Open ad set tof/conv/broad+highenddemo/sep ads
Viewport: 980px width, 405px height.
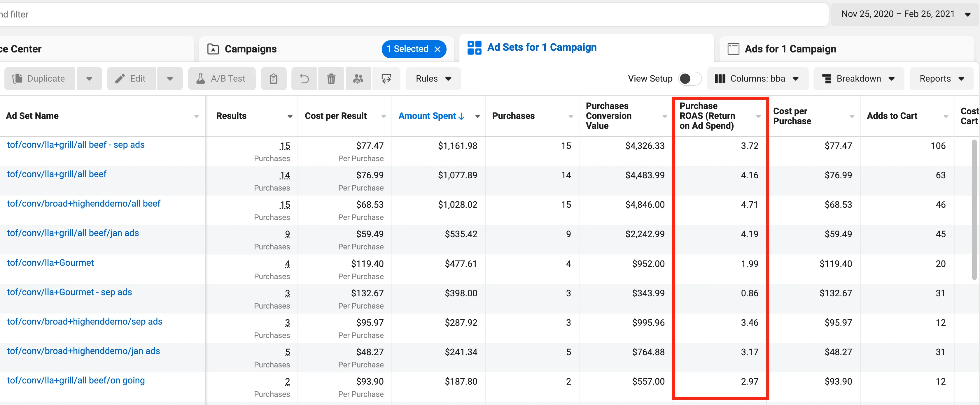(x=85, y=321)
